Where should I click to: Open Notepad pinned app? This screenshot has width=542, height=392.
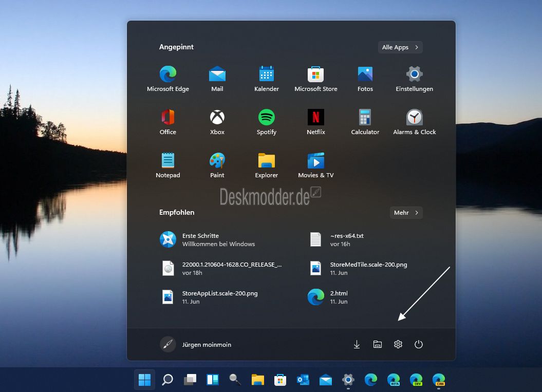pos(168,165)
